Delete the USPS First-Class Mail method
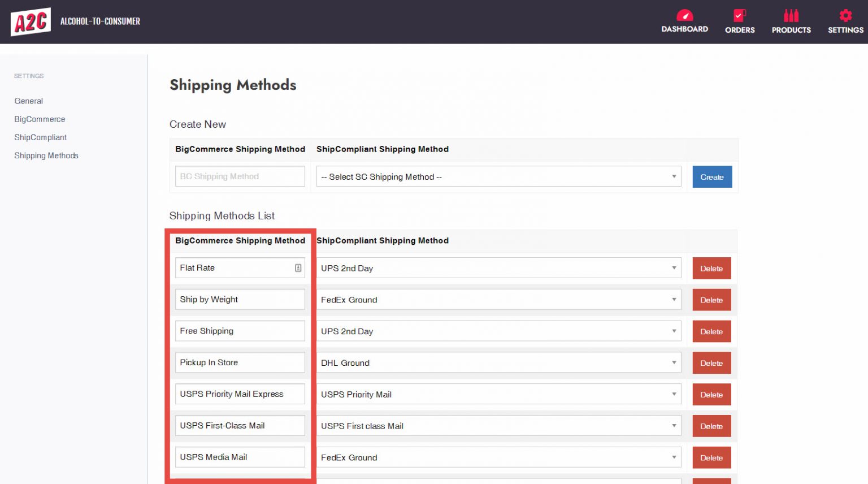 711,426
